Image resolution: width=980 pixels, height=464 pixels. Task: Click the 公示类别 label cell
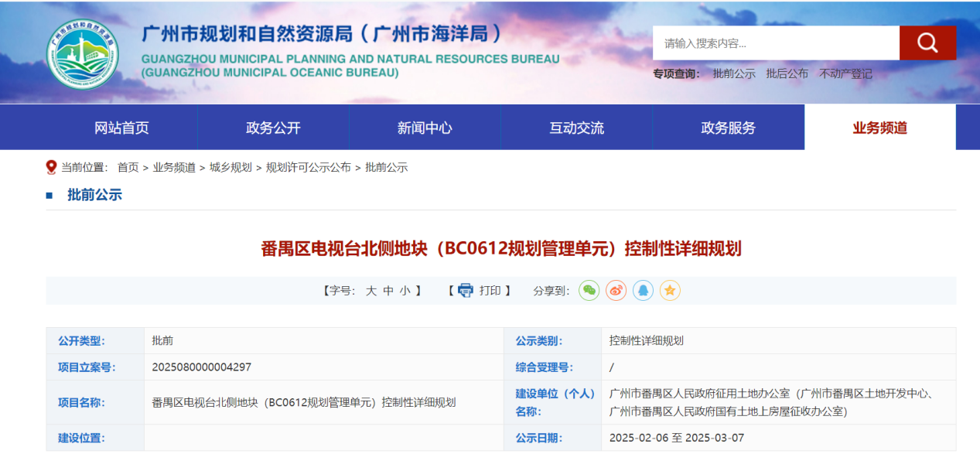click(552, 340)
